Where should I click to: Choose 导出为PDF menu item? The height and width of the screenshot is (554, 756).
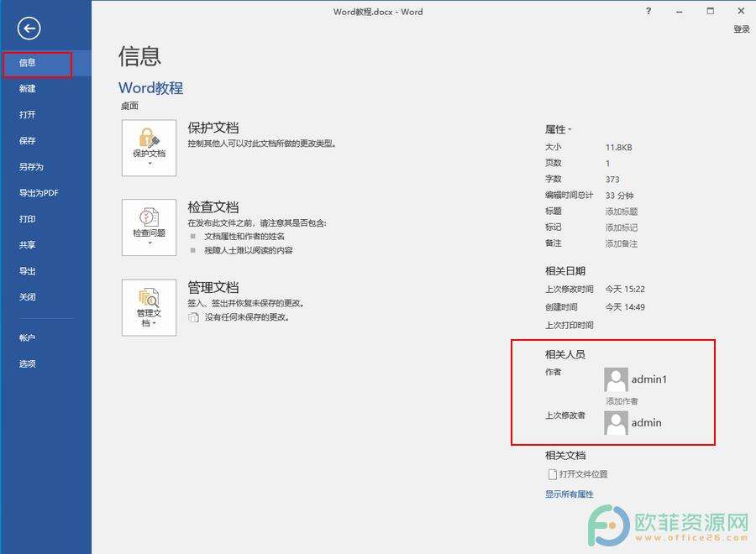39,193
